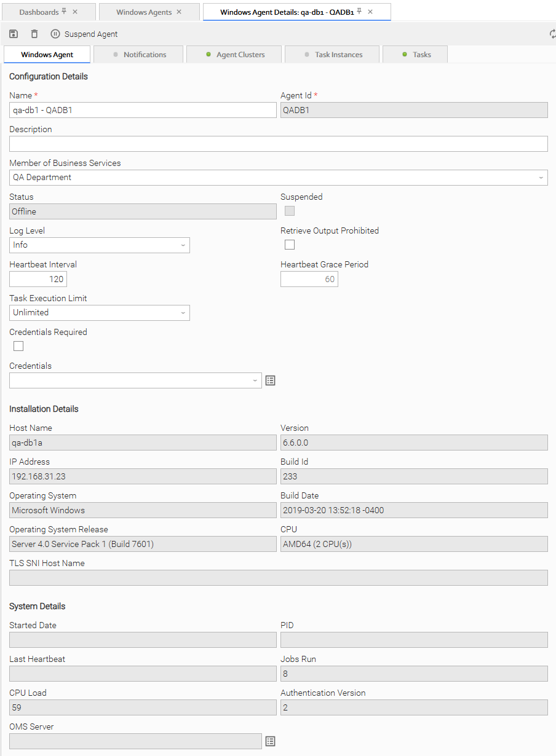Open the Task Instances tab
This screenshot has width=556, height=756.
[x=333, y=55]
